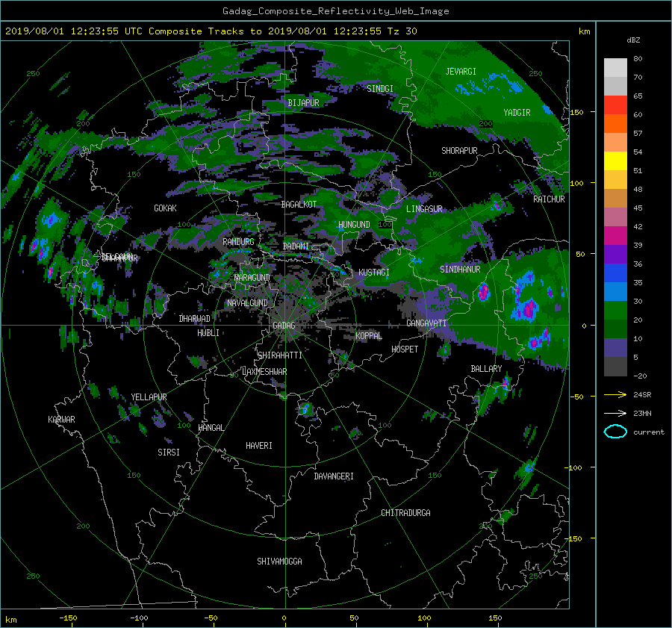Click the LINGASUR city label
The width and height of the screenshot is (672, 628).
point(424,209)
